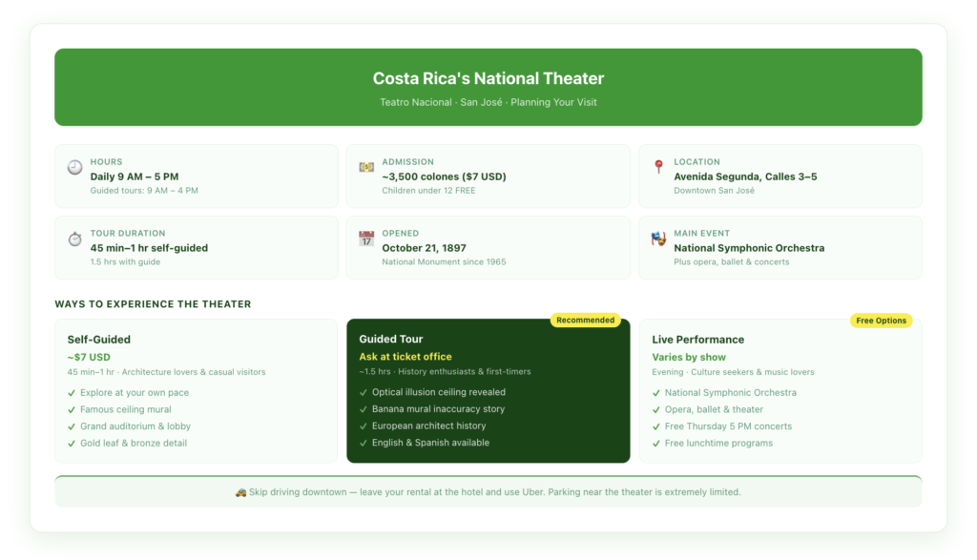977x560 pixels.
Task: Click 'National Symphonic Orchestra' main event text
Action: pos(749,248)
